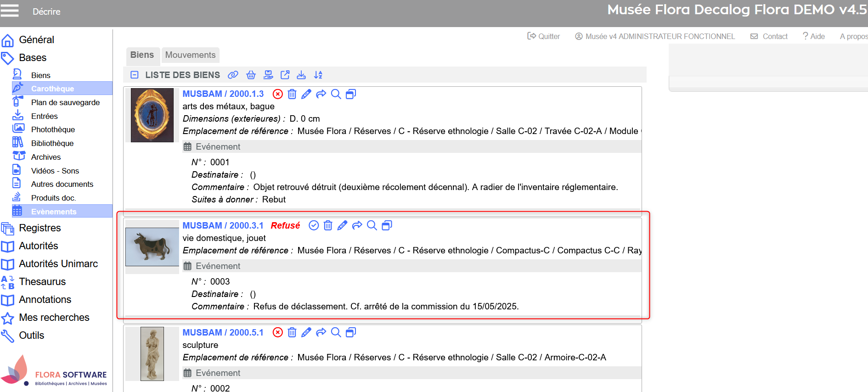The height and width of the screenshot is (392, 868).
Task: Click the link chain icon in list toolbar
Action: click(x=233, y=75)
